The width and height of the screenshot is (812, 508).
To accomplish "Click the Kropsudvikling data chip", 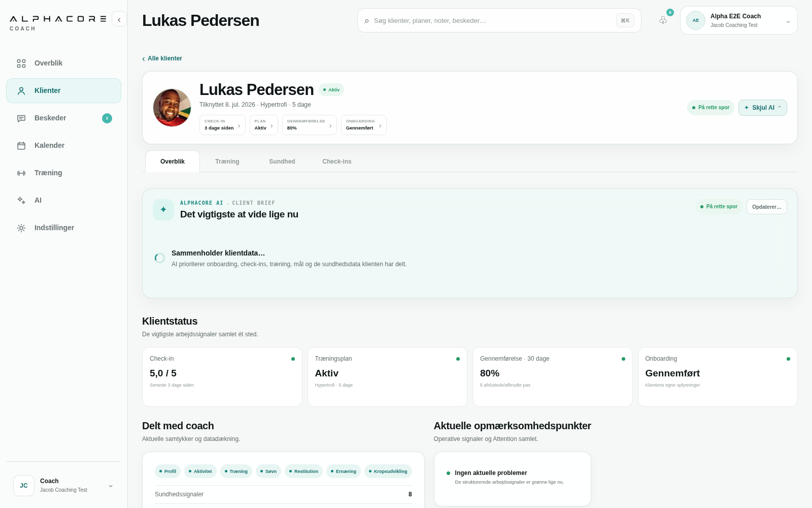I will point(388,471).
